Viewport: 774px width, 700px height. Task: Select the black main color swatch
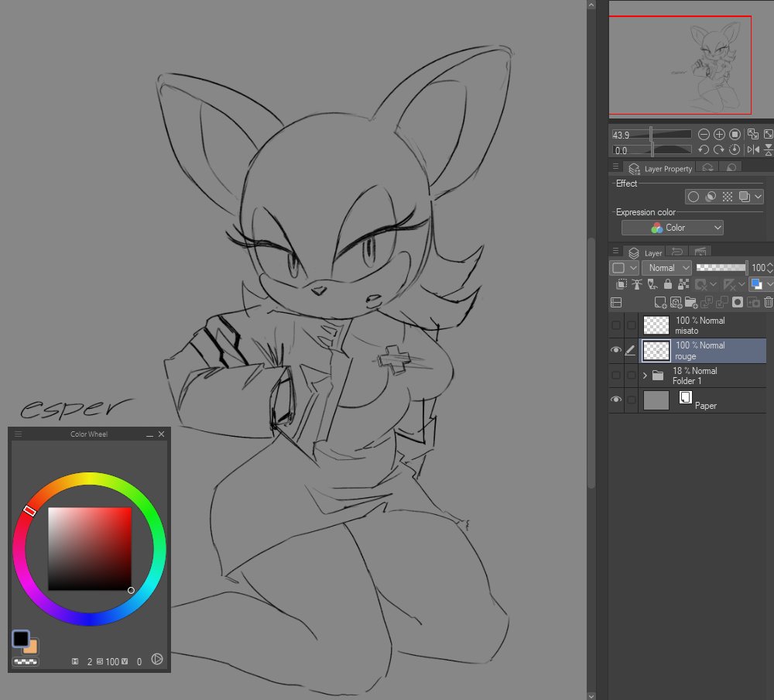pos(20,638)
